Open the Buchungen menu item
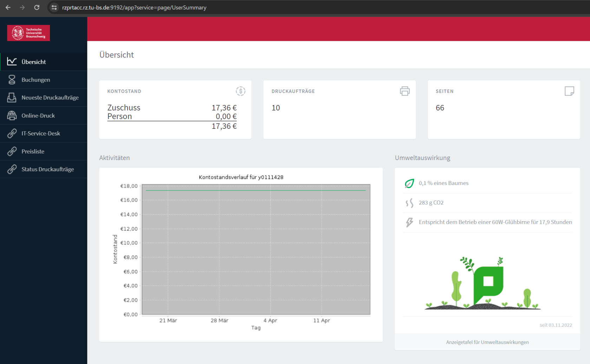The width and height of the screenshot is (590, 364). coord(44,80)
